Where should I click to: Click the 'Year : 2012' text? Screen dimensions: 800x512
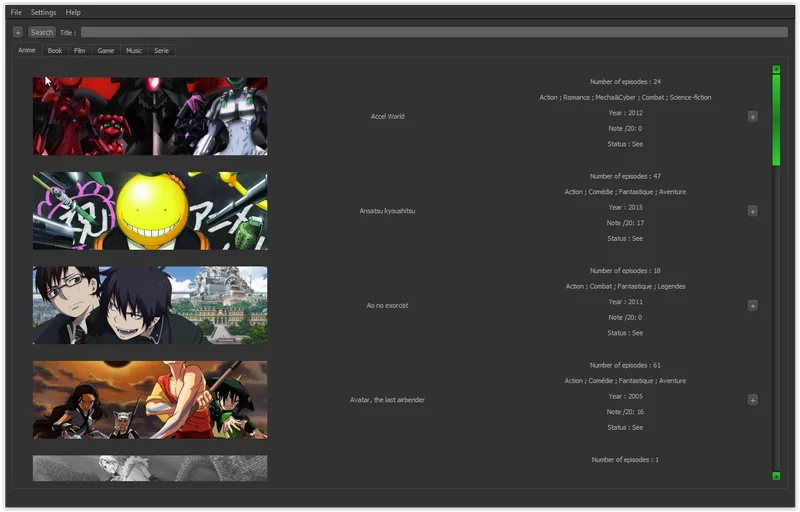pos(625,113)
